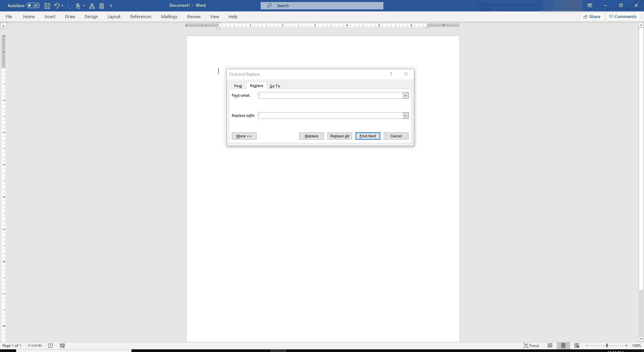Viewport: 644px width, 352px height.
Task: Click the contact card icon in toolbar
Action: click(x=102, y=6)
